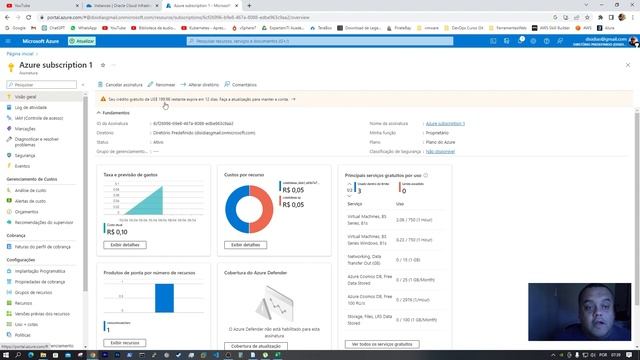Close the subscription blade with the X

click(628, 65)
